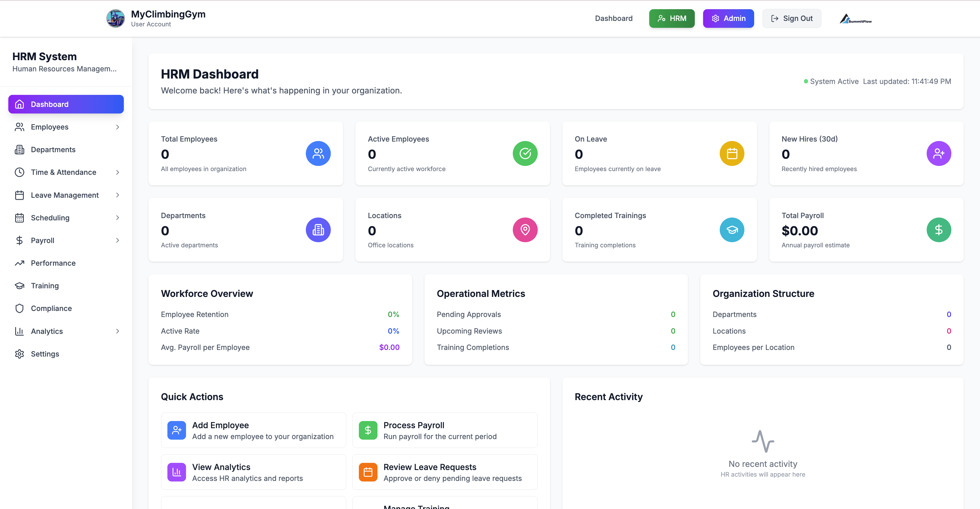Expand the Employees sidebar submenu
980x509 pixels.
[117, 127]
